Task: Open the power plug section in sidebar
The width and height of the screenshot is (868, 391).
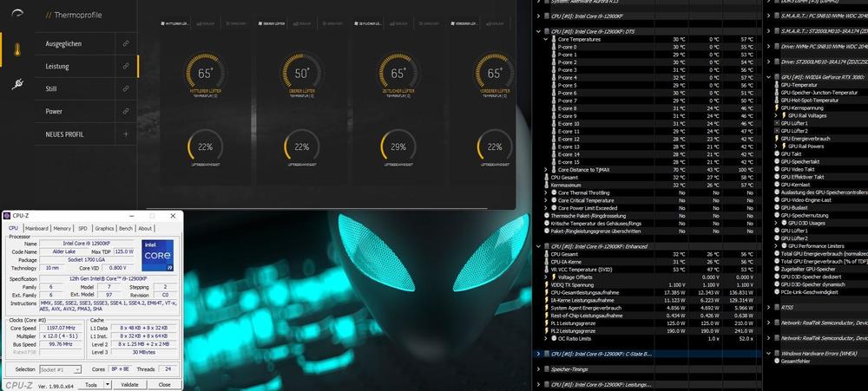Action: [x=17, y=84]
